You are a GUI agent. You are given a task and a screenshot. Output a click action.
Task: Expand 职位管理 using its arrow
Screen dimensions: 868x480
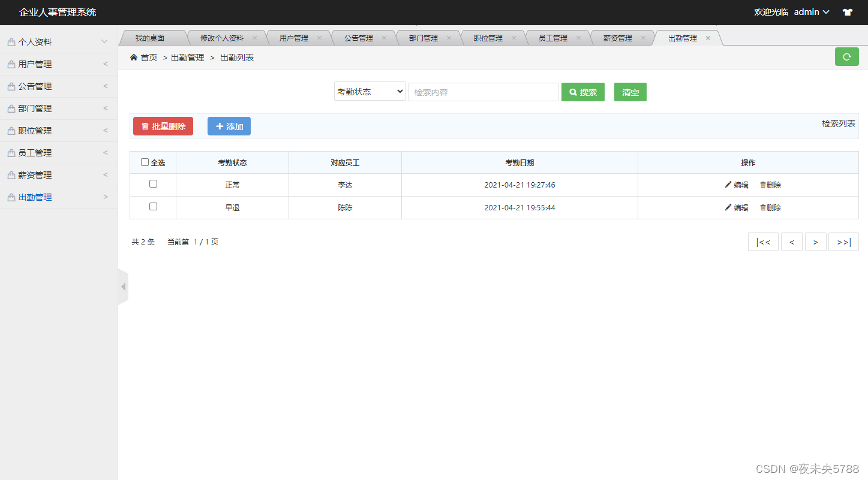pyautogui.click(x=106, y=131)
